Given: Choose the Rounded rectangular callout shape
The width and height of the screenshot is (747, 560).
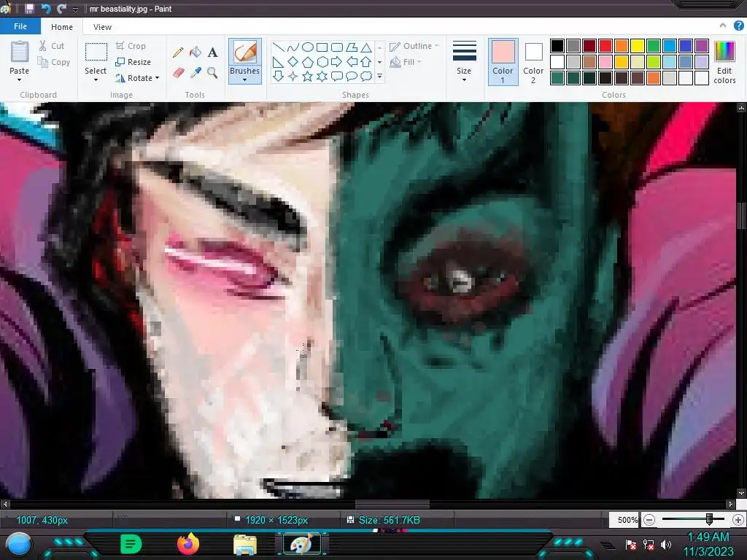Looking at the screenshot, I should (x=337, y=76).
